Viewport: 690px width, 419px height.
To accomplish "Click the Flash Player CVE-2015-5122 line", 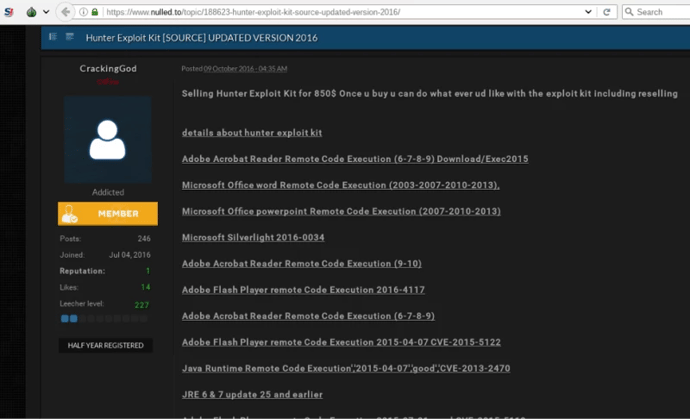I will pyautogui.click(x=341, y=342).
